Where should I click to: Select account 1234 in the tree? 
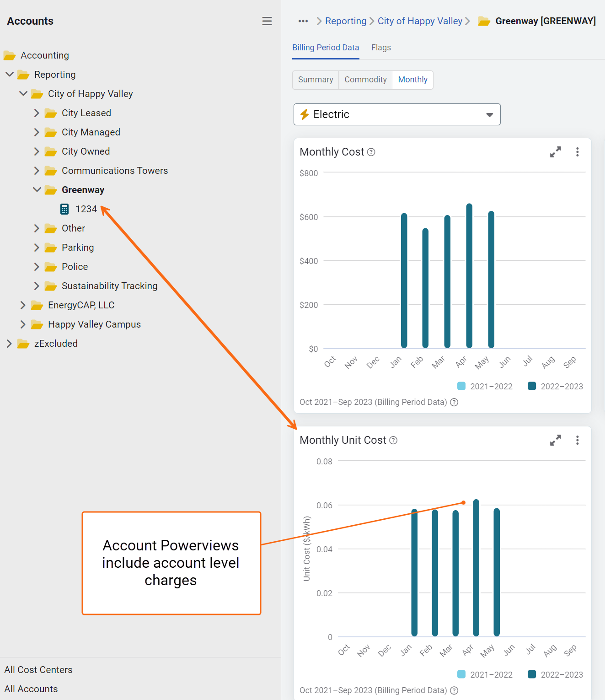tap(86, 209)
